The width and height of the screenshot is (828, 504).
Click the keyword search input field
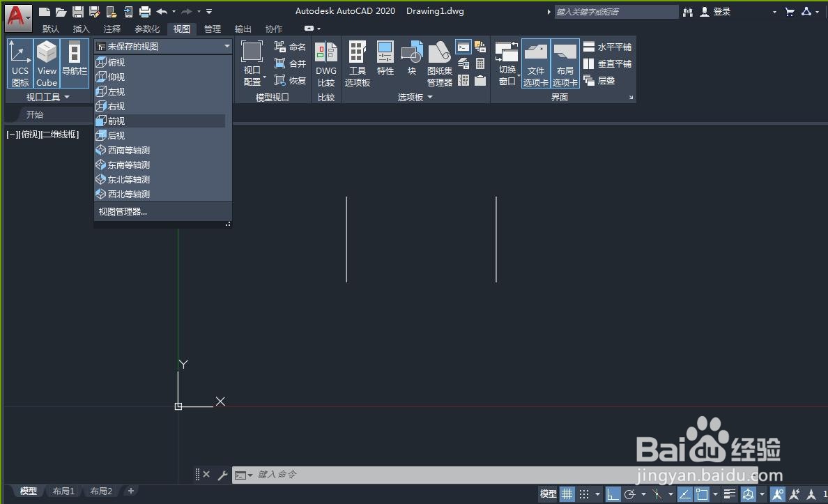[x=616, y=12]
